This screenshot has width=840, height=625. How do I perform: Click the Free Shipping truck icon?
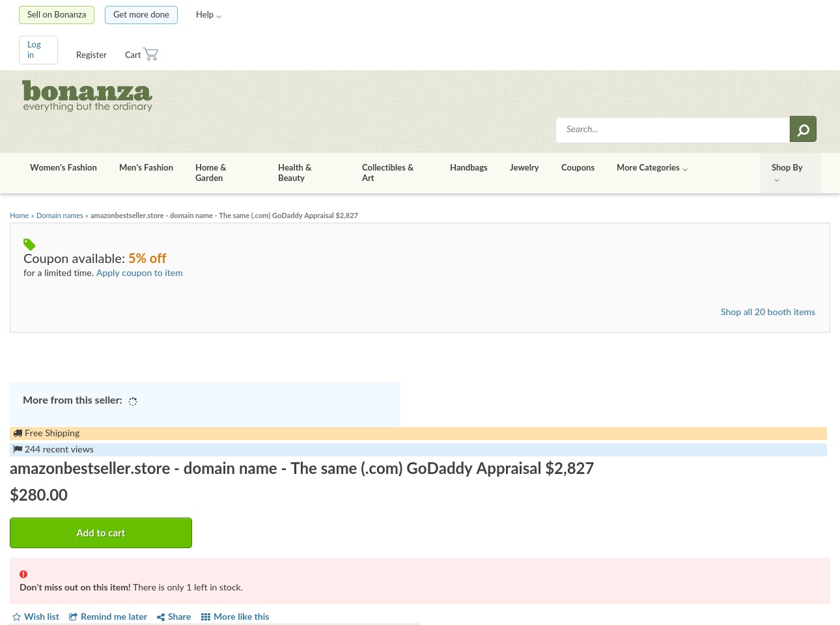click(x=18, y=433)
